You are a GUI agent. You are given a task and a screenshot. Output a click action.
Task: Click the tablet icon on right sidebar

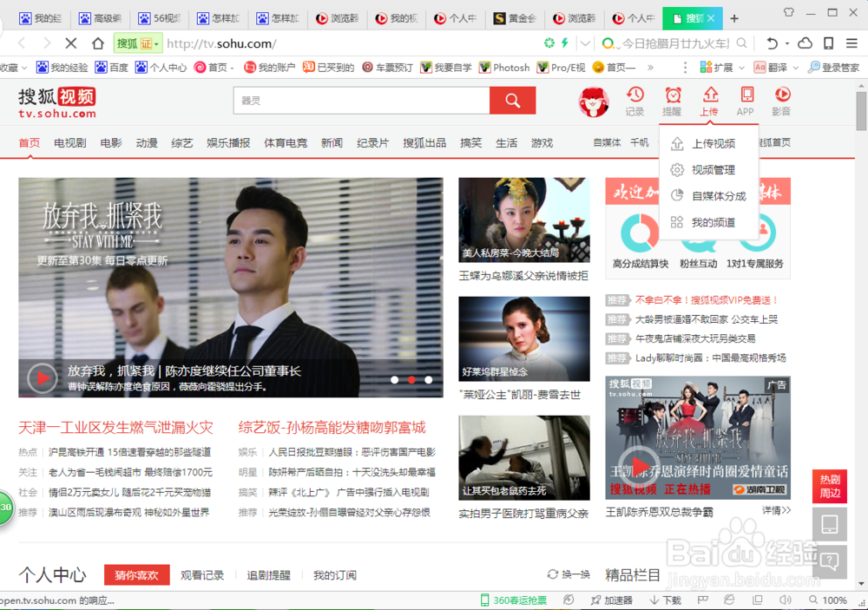coord(829,523)
